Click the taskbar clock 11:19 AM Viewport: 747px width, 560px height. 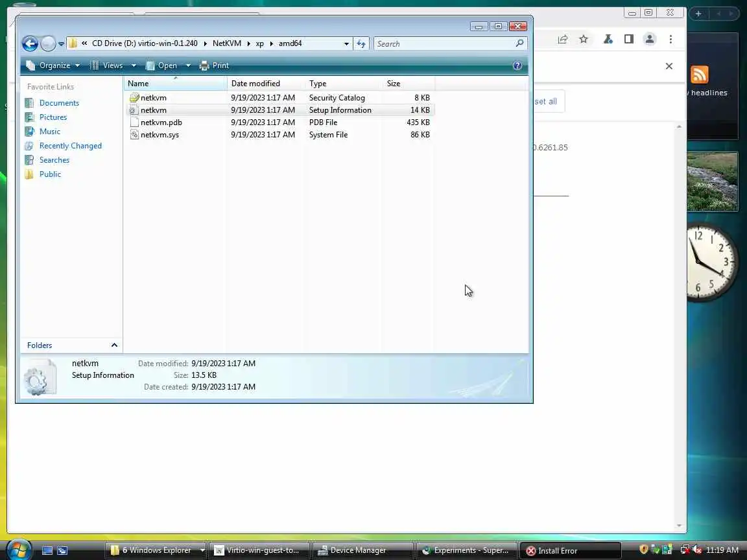point(722,550)
